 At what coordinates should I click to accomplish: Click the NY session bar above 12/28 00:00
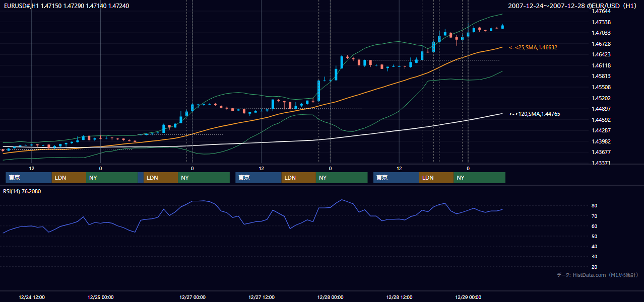coord(342,178)
